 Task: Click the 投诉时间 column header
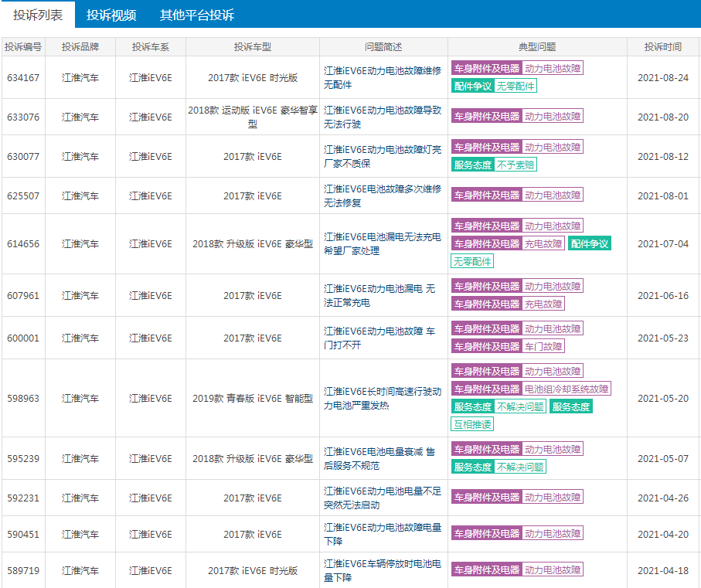(662, 47)
